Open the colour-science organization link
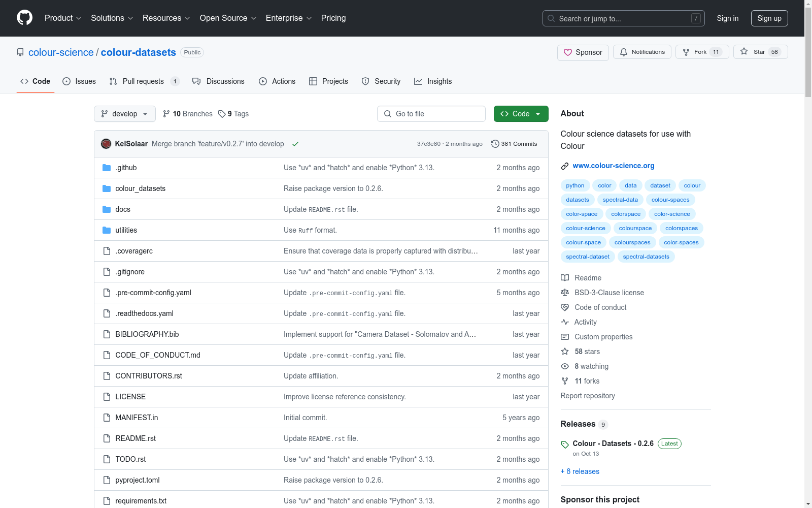Screen dimensions: 812x508 coord(61,52)
